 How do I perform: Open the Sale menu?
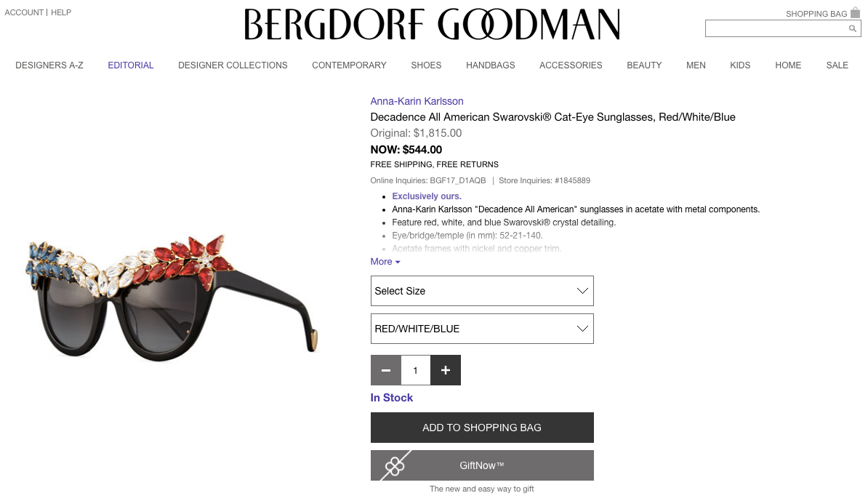(837, 65)
